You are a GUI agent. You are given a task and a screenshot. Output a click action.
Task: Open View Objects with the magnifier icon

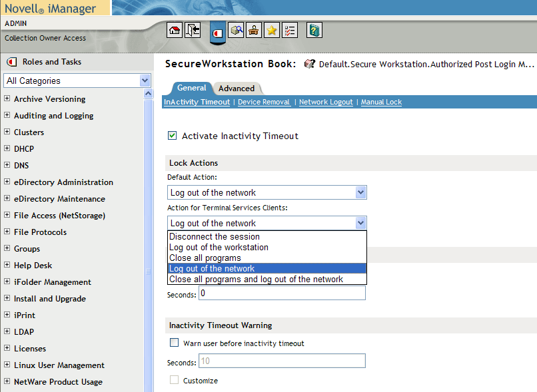pos(235,30)
